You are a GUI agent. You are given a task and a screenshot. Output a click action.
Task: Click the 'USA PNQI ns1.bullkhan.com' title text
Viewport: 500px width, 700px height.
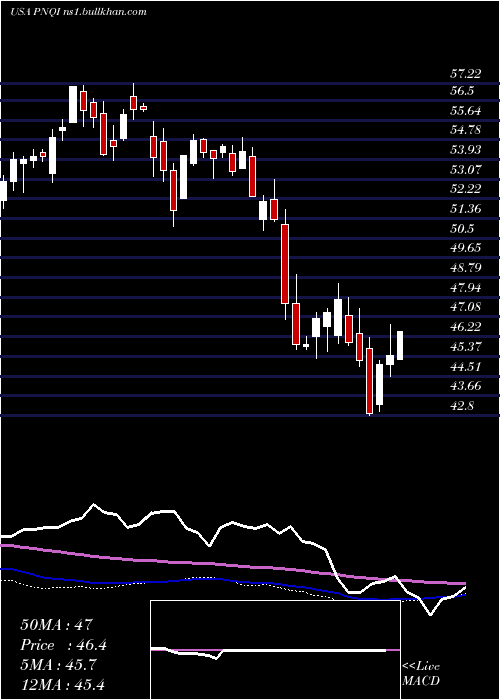click(x=78, y=12)
